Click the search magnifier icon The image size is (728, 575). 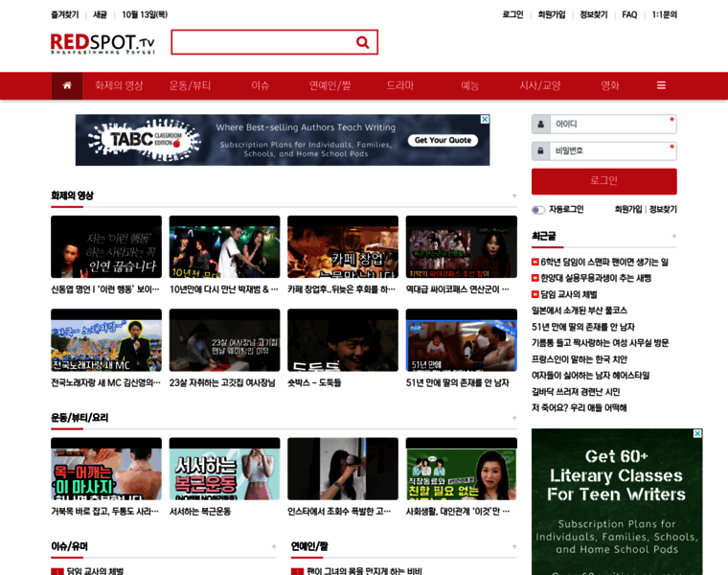(363, 42)
